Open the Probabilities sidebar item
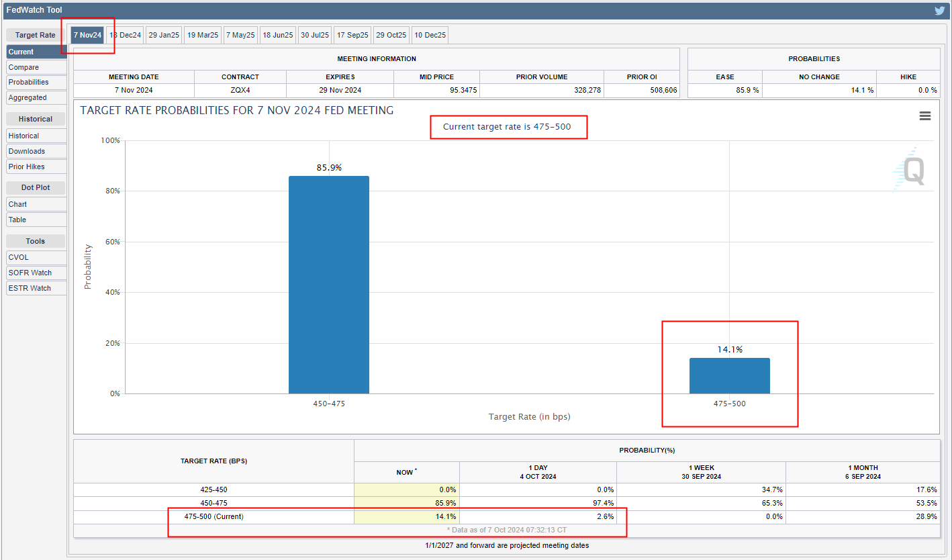The width and height of the screenshot is (952, 560). [x=36, y=82]
